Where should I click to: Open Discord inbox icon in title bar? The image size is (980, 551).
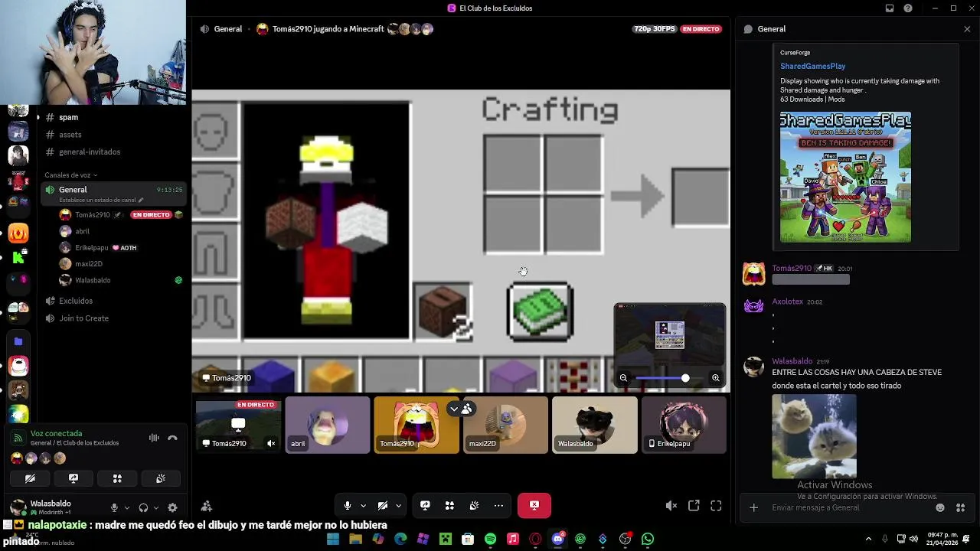(890, 8)
